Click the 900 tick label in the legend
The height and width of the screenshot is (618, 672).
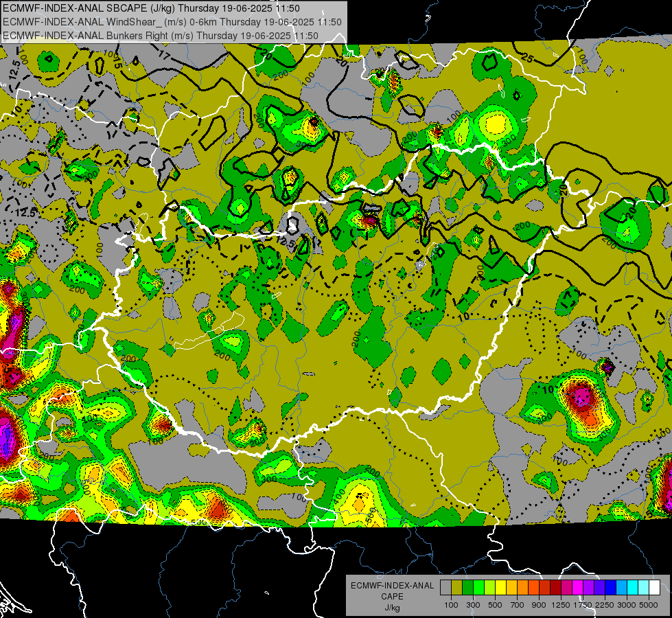click(x=539, y=605)
